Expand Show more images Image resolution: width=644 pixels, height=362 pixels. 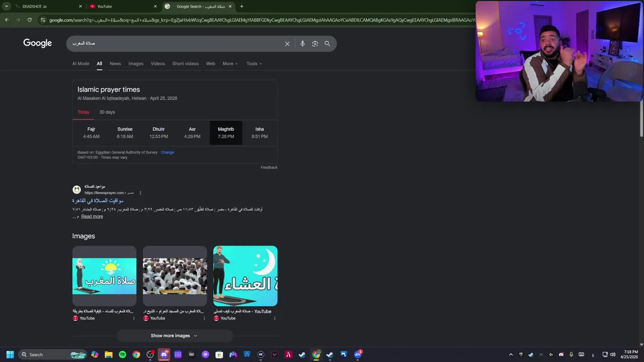click(174, 336)
